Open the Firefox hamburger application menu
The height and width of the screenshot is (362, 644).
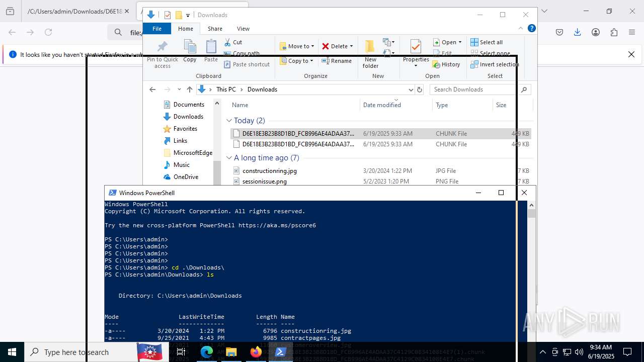[x=632, y=32]
